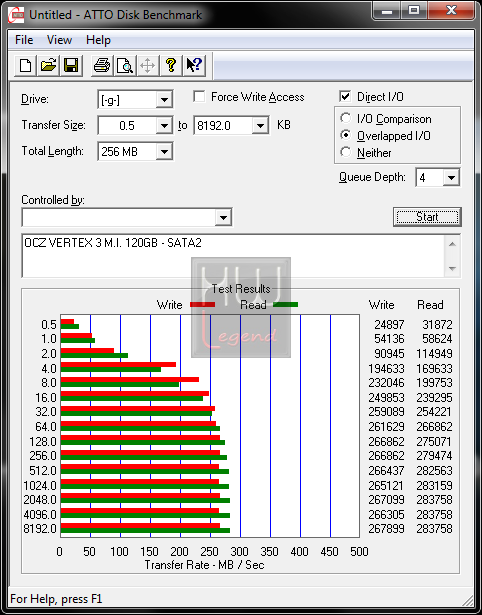Click the ATTO application icon in title bar
This screenshot has width=482, height=615.
click(15, 15)
